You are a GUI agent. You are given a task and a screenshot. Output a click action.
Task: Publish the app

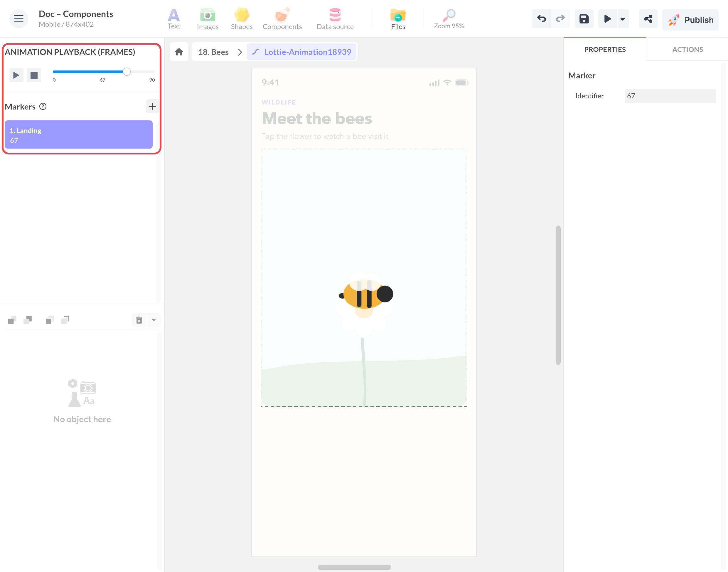(x=690, y=20)
